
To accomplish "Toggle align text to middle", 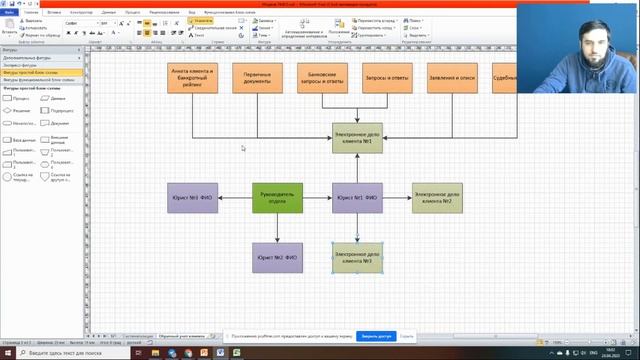I will coord(147,23).
